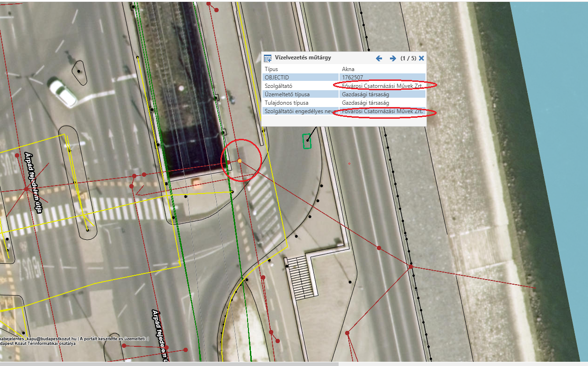Click the Tulajdonos típusa row label
The width and height of the screenshot is (588, 366).
point(287,103)
